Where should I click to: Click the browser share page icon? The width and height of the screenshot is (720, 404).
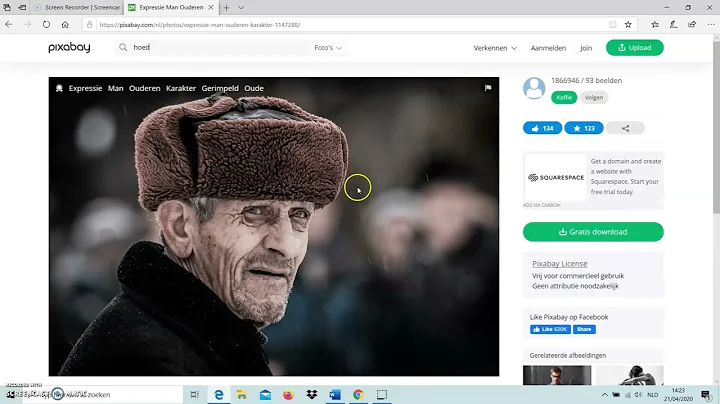692,25
